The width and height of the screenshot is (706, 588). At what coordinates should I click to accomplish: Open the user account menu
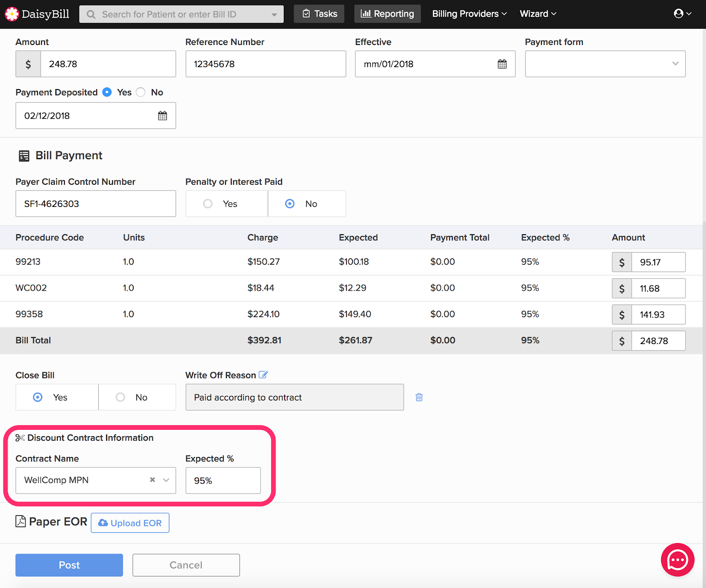point(683,14)
